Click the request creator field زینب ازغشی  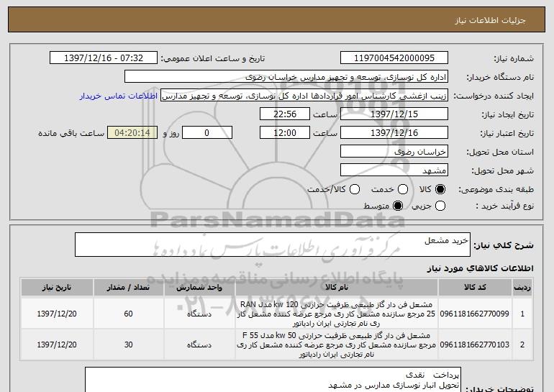[304, 96]
